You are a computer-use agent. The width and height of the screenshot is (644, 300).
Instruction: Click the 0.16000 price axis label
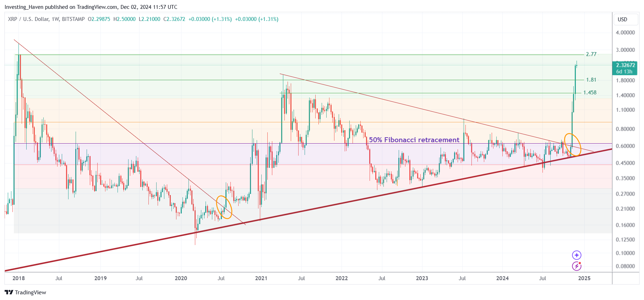click(x=625, y=225)
